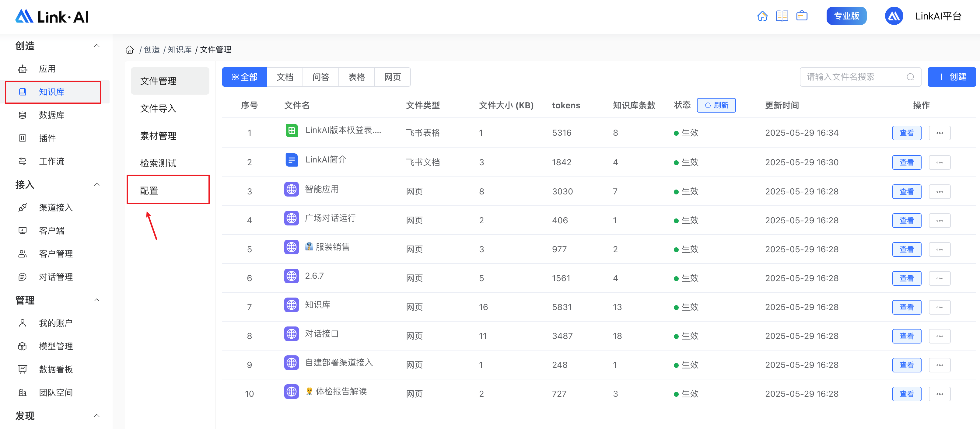Click the file name 体检报告解读
980x429 pixels.
tap(341, 391)
